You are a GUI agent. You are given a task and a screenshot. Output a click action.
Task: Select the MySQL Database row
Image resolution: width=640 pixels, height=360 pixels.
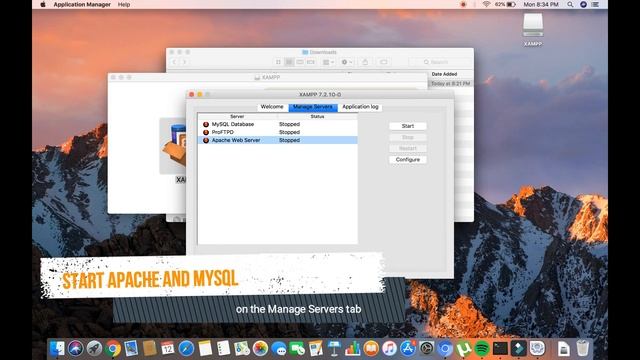[x=278, y=124]
